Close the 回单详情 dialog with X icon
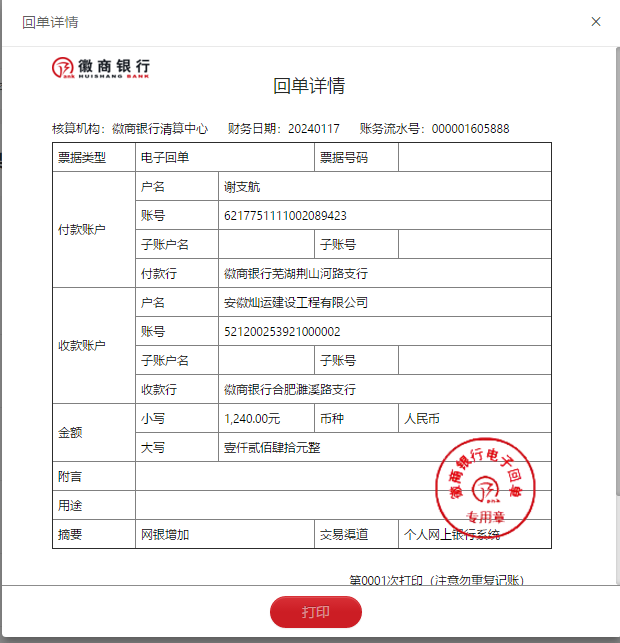Screen dimensions: 620x643 click(x=596, y=21)
